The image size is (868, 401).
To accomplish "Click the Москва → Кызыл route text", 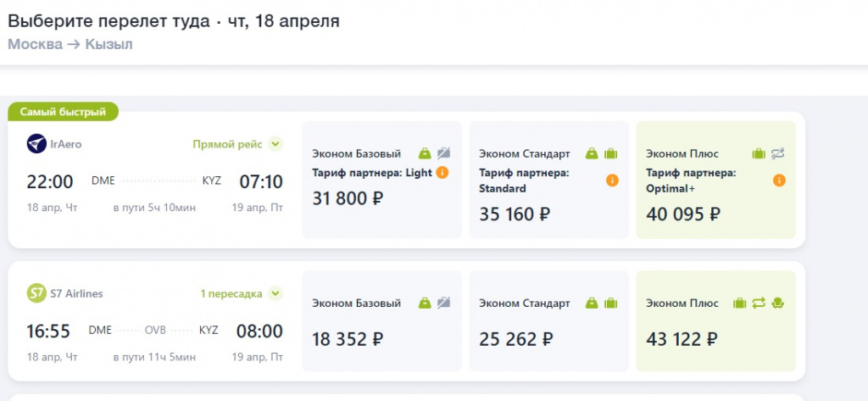I will (x=70, y=44).
